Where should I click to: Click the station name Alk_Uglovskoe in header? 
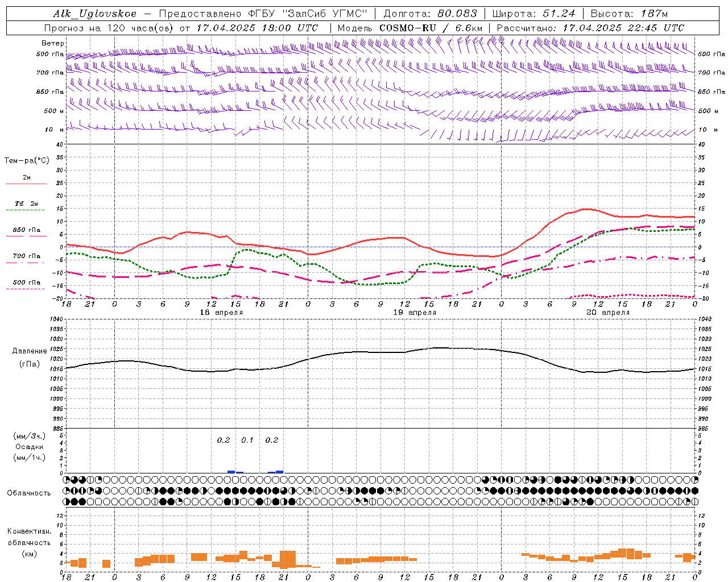coord(94,14)
